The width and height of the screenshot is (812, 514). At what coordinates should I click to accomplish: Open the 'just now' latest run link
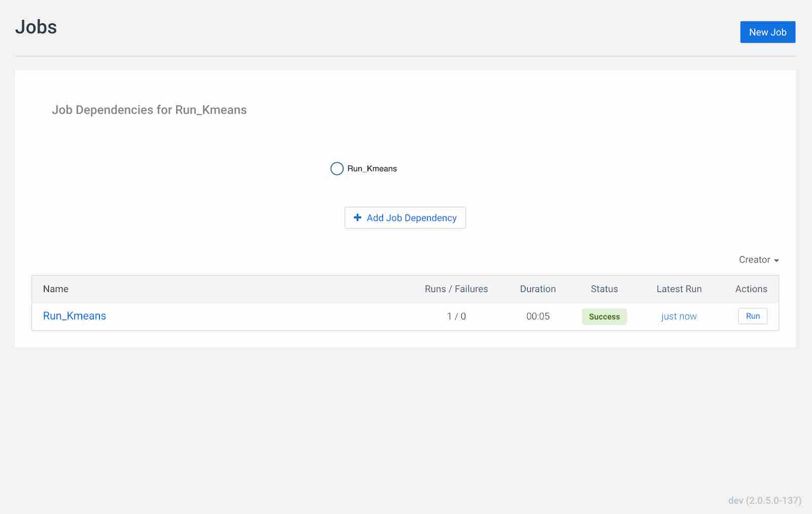679,316
